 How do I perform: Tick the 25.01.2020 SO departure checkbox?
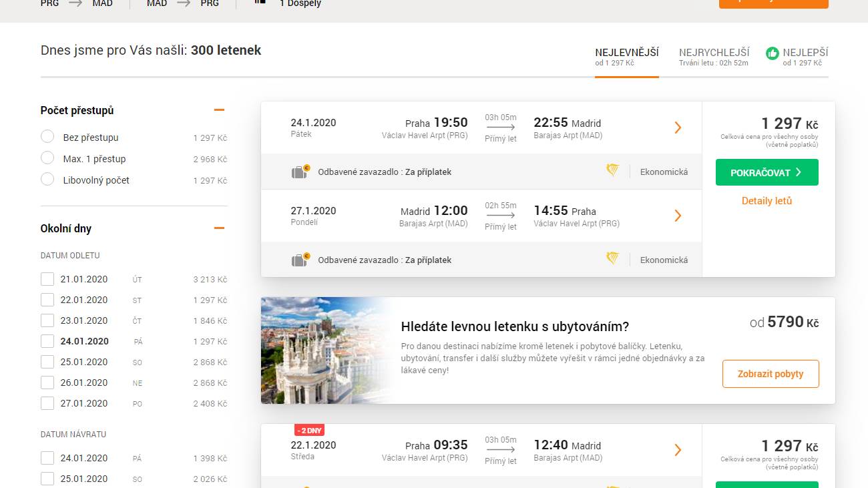pyautogui.click(x=47, y=362)
